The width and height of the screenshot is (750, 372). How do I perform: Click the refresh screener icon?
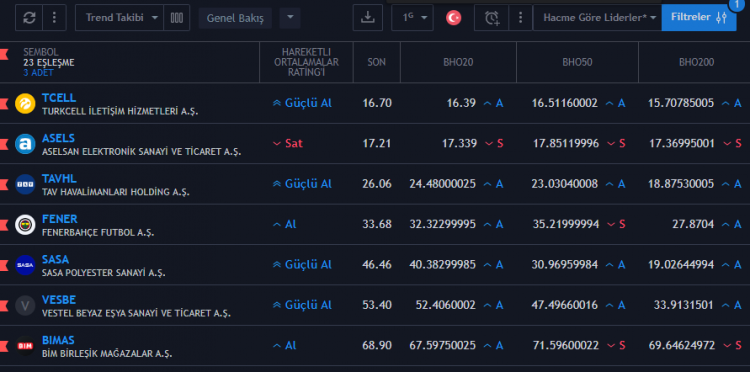coord(29,18)
